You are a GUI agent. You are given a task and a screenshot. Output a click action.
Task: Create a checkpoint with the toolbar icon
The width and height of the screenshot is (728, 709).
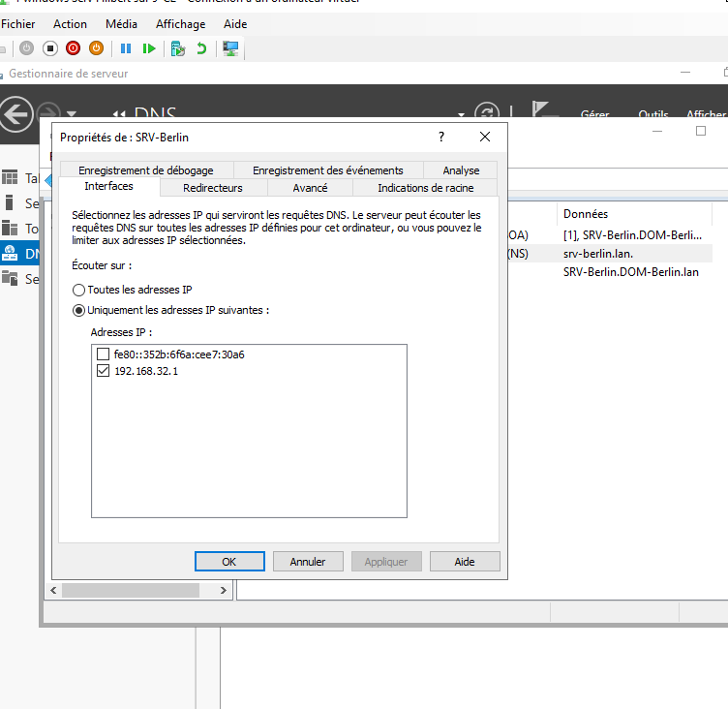(177, 48)
